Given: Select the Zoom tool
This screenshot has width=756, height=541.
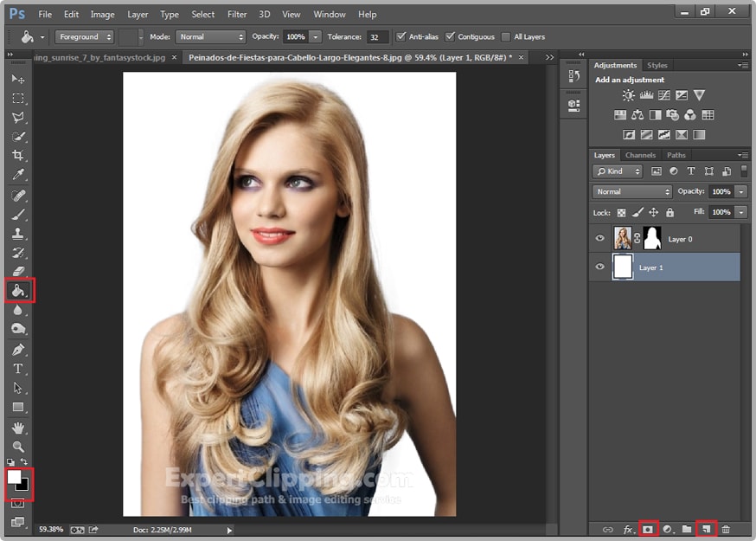Looking at the screenshot, I should (18, 447).
